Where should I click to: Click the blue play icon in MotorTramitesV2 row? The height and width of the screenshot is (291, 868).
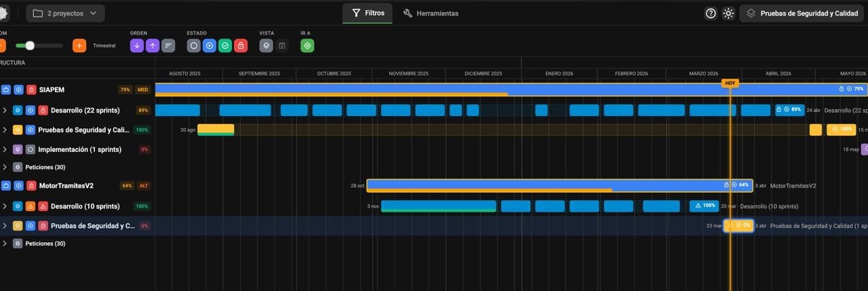pos(18,185)
